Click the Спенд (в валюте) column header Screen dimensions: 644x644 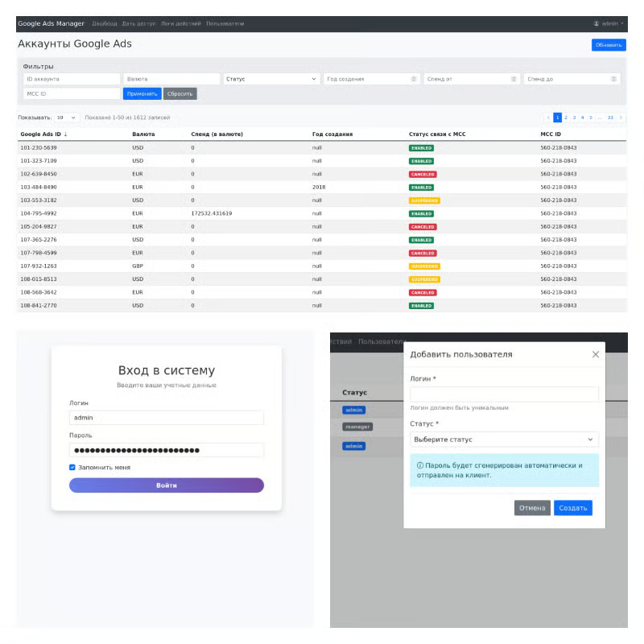tap(217, 134)
